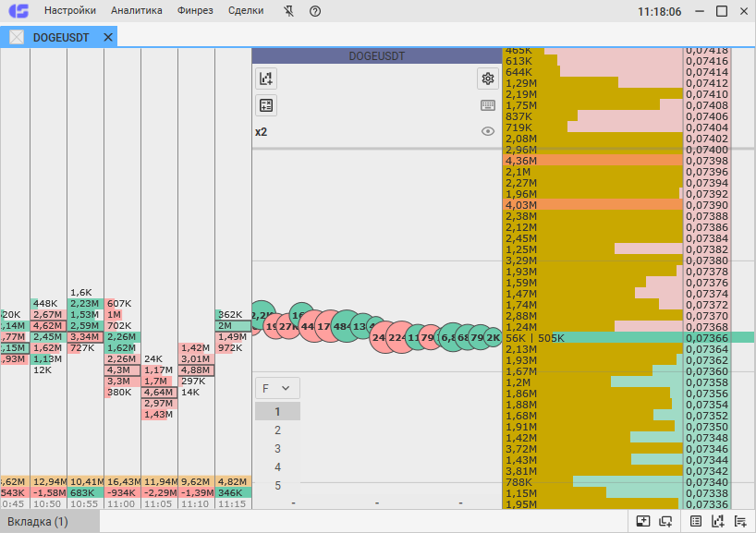This screenshot has width=756, height=533.
Task: Click the 484 trade bubble
Action: (x=346, y=326)
